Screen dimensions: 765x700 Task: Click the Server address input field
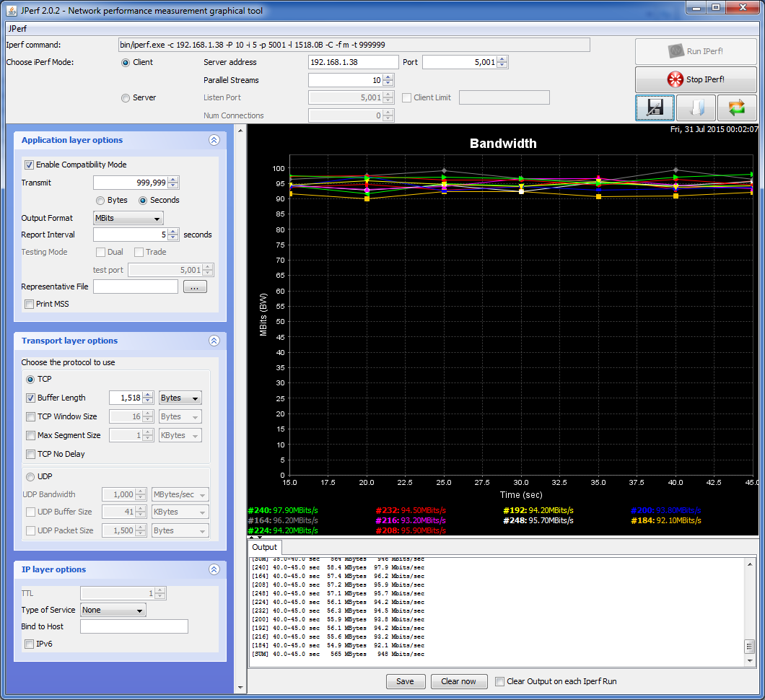[353, 62]
